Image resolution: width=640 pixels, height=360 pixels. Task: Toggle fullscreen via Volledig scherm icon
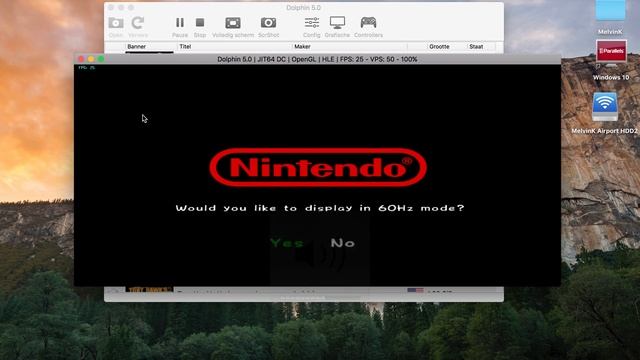click(x=233, y=23)
